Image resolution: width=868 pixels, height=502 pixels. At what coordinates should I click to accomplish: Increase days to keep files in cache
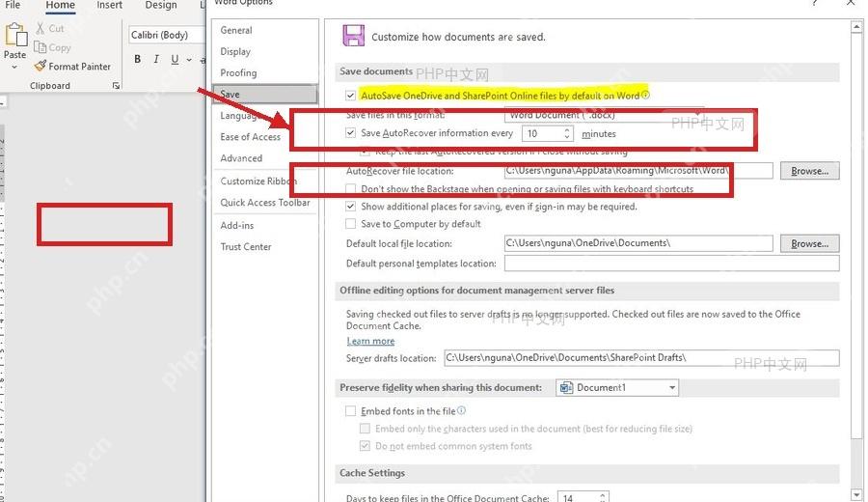603,494
